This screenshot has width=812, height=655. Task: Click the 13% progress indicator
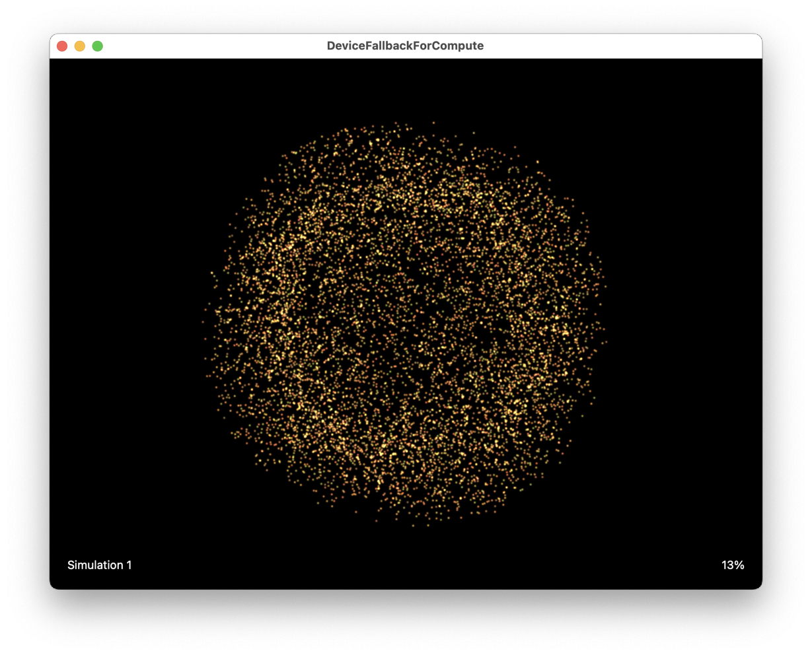point(732,565)
